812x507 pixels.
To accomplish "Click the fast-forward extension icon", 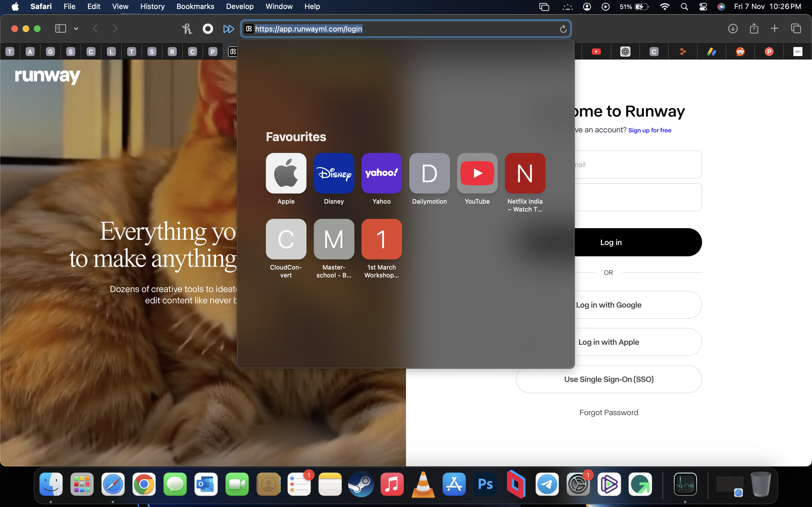I will [228, 29].
